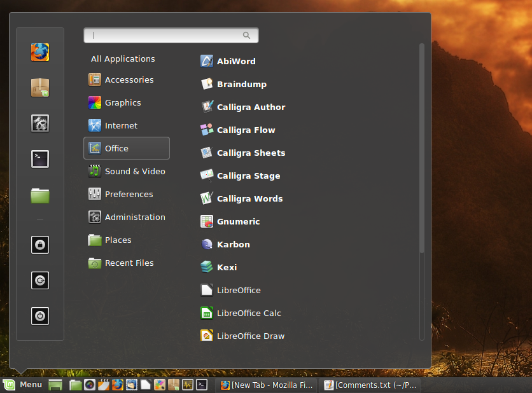Open System Settings gear icon in sidebar
This screenshot has width=532, height=393.
point(40,123)
